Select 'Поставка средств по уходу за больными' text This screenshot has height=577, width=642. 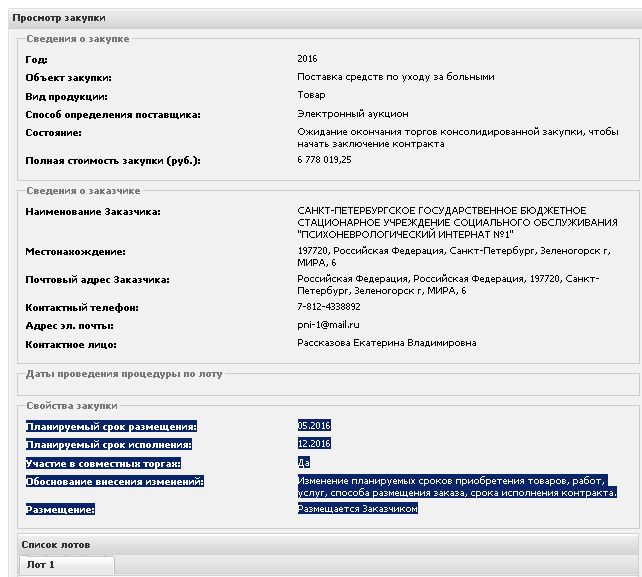click(396, 77)
